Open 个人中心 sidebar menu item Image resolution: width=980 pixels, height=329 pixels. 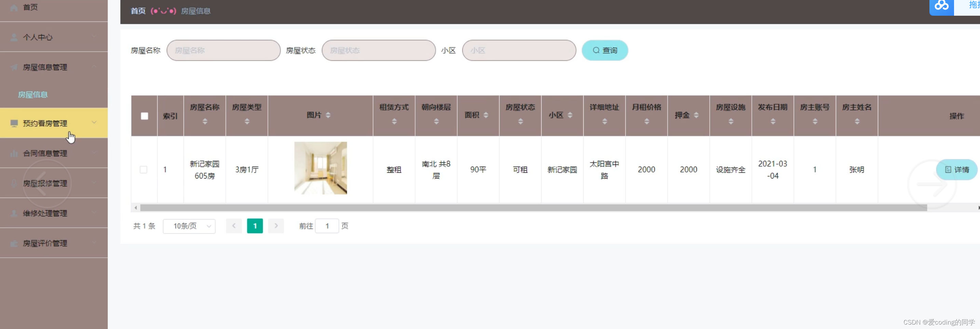[x=54, y=37]
